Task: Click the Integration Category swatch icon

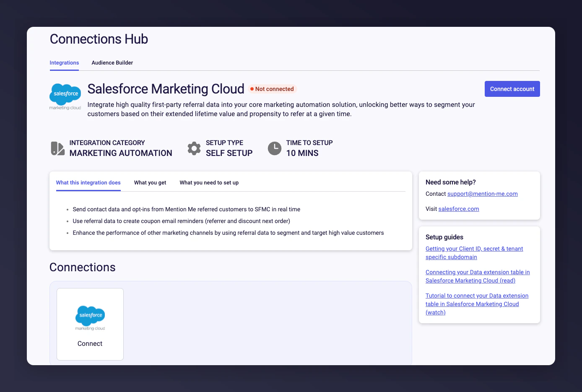Action: (57, 148)
